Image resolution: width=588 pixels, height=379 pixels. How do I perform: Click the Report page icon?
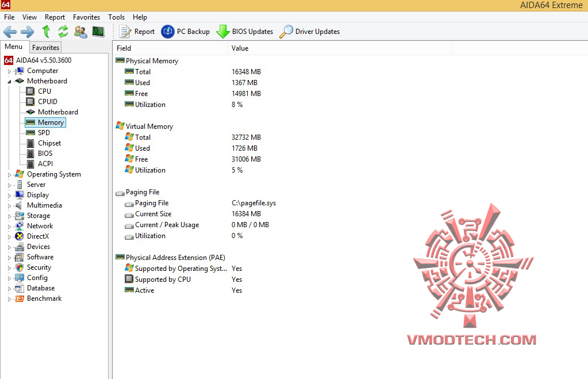125,32
